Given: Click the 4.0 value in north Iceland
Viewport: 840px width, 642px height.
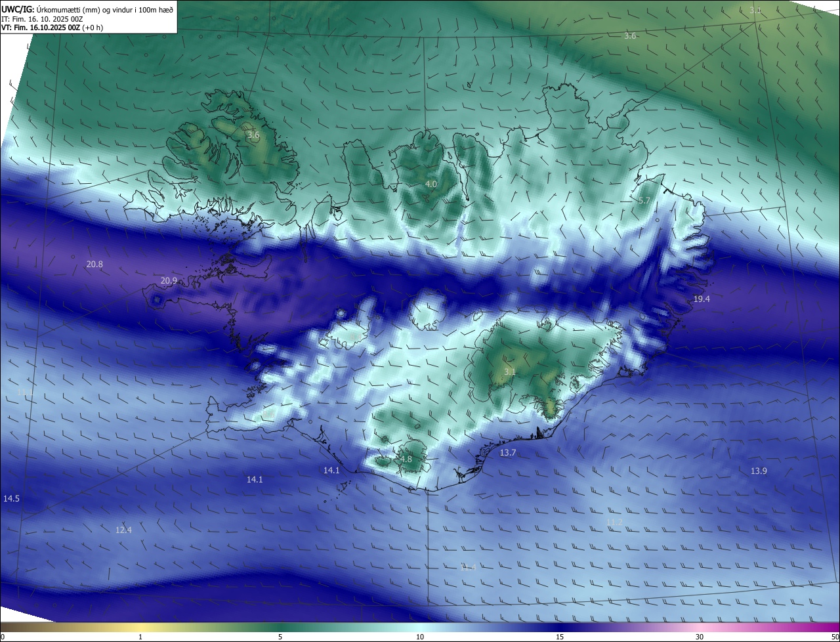Looking at the screenshot, I should click(x=431, y=184).
